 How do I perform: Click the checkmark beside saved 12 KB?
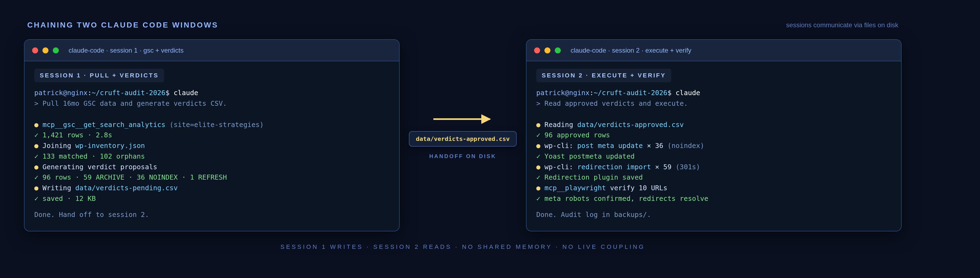coord(36,198)
